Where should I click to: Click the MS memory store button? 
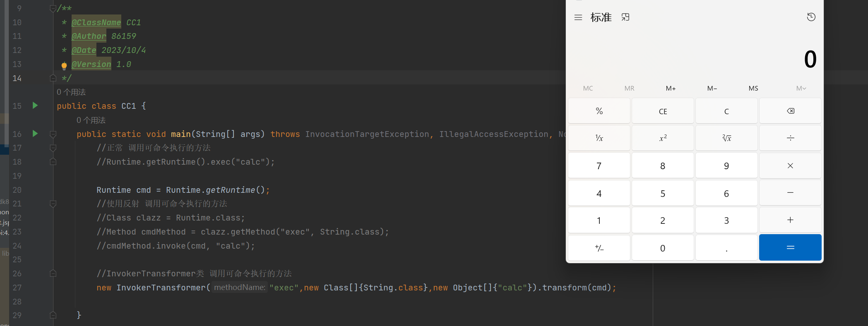(753, 88)
